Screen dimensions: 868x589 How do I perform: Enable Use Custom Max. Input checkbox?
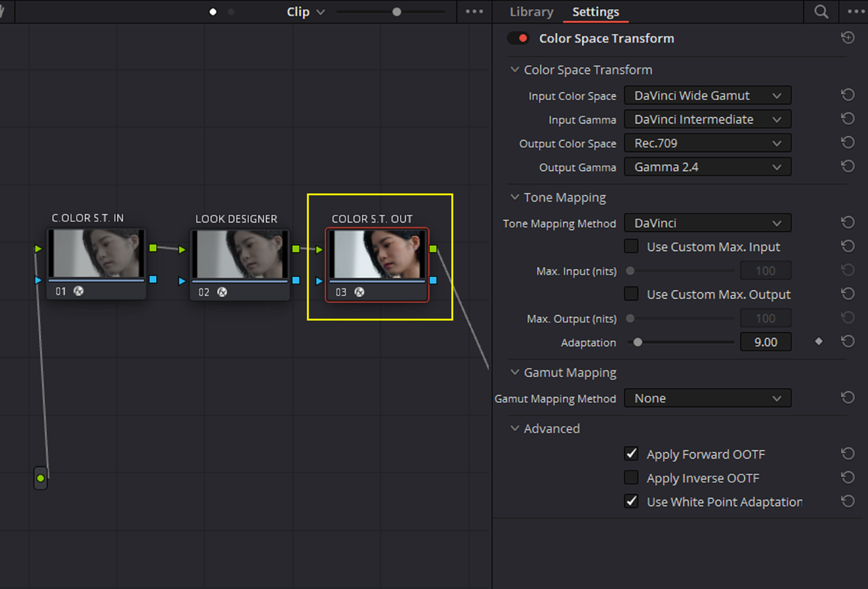(x=631, y=247)
